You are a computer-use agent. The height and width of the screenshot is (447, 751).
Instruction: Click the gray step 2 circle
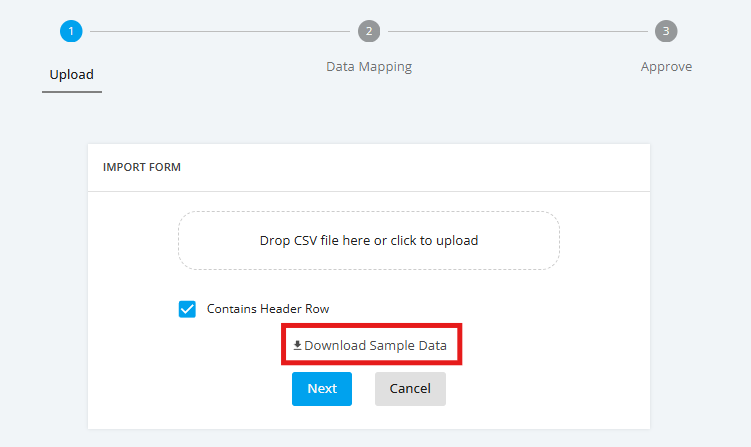pos(369,31)
